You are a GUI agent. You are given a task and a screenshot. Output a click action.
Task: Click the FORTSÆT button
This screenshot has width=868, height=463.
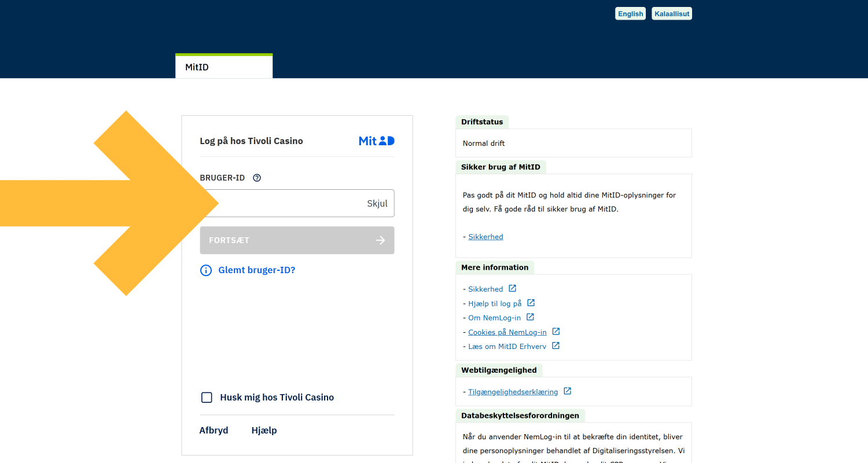pyautogui.click(x=297, y=240)
